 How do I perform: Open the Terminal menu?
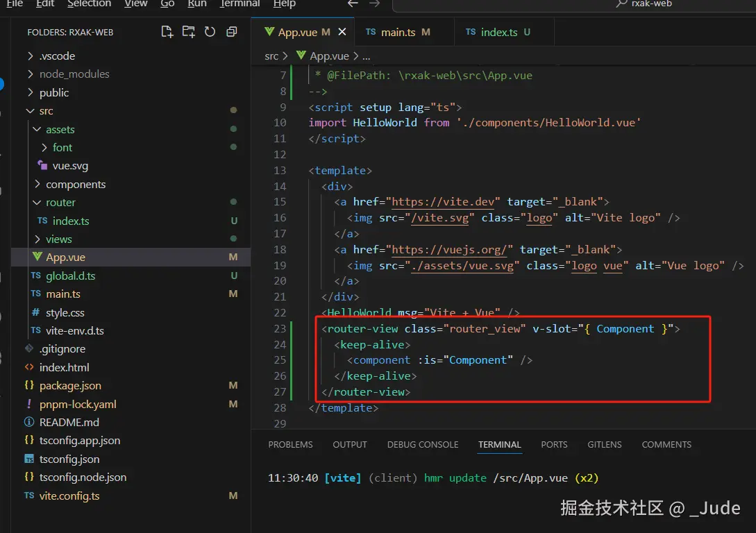[x=240, y=3]
